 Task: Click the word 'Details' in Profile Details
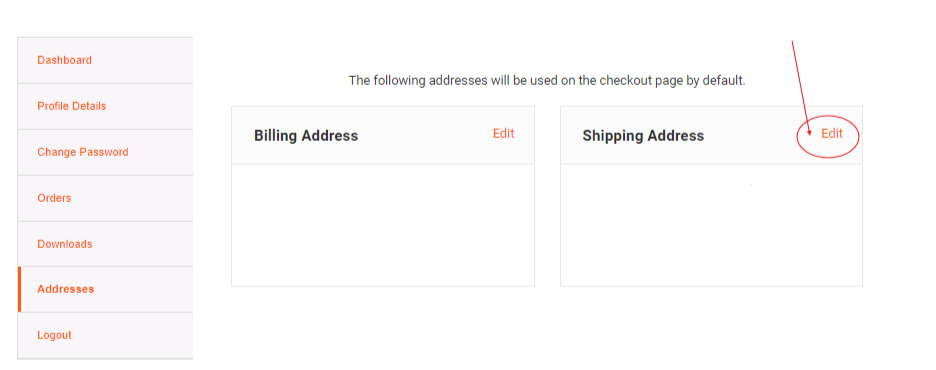click(89, 106)
